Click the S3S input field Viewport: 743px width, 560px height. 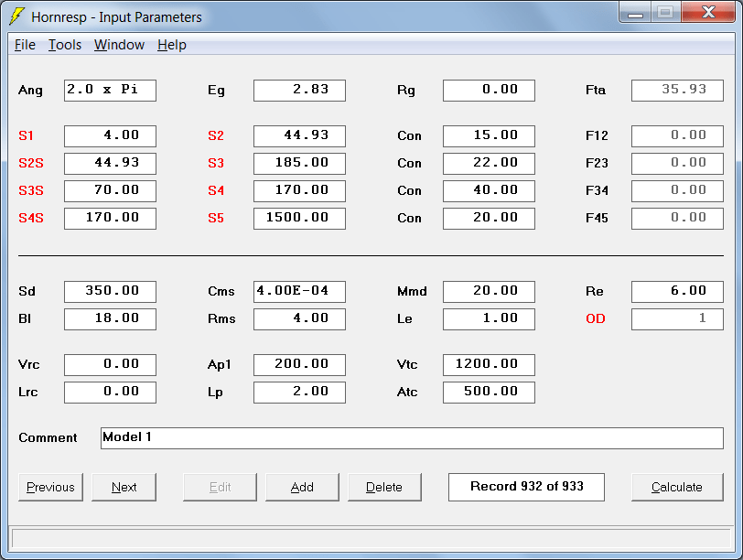click(x=110, y=191)
